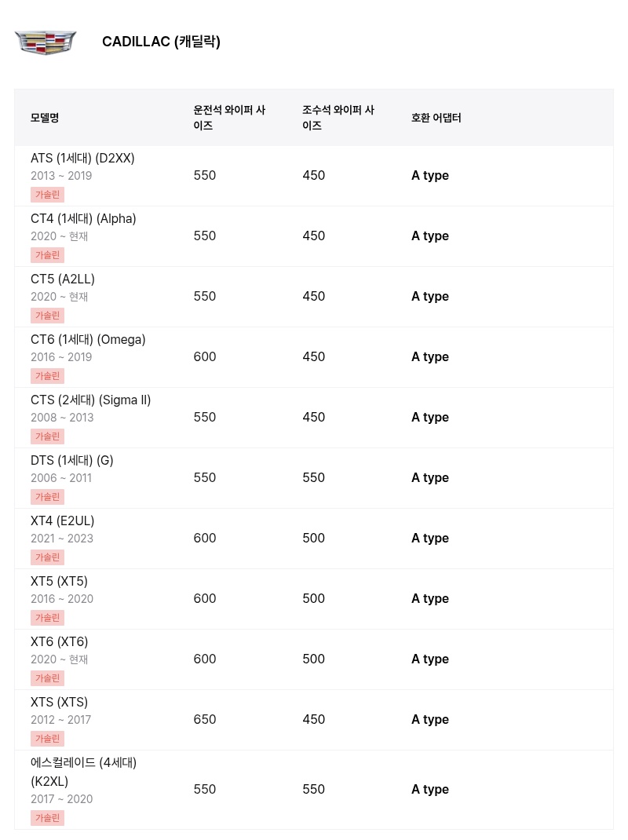Click A type adapter for 에스컬레이드 row
The width and height of the screenshot is (628, 840).
(429, 790)
